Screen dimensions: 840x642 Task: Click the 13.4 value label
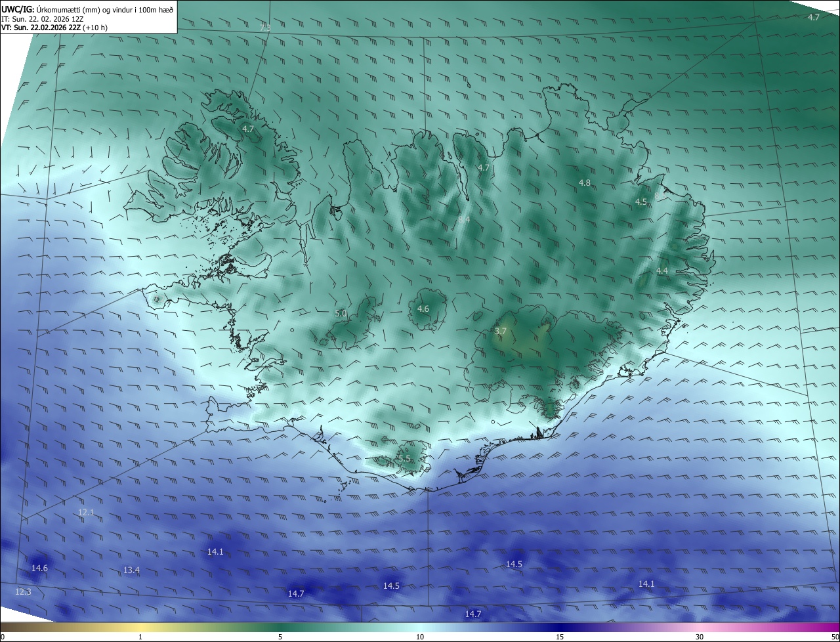(131, 570)
